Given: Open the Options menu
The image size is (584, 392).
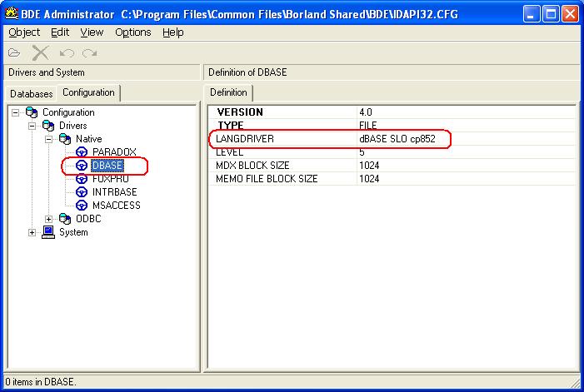Looking at the screenshot, I should [133, 32].
